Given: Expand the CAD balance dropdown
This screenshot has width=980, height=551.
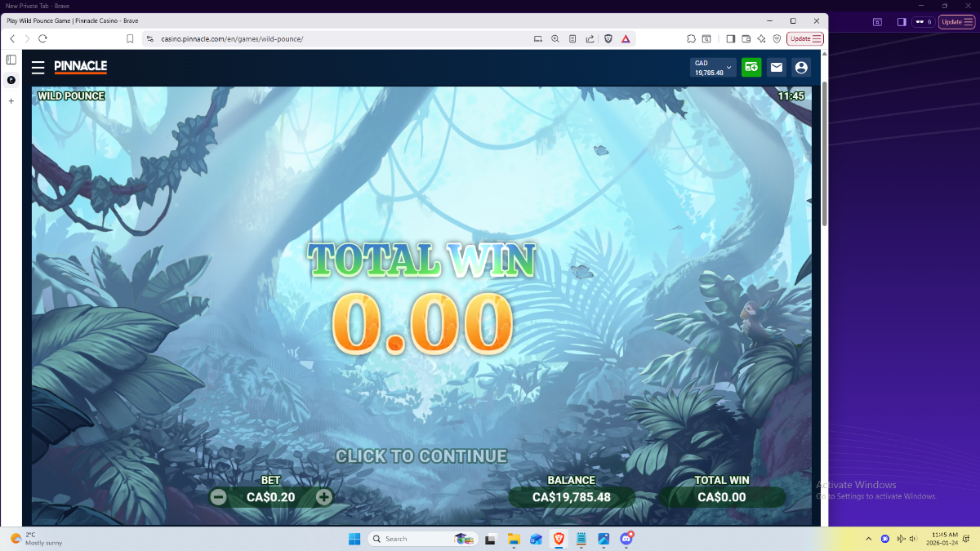Looking at the screenshot, I should click(x=728, y=68).
